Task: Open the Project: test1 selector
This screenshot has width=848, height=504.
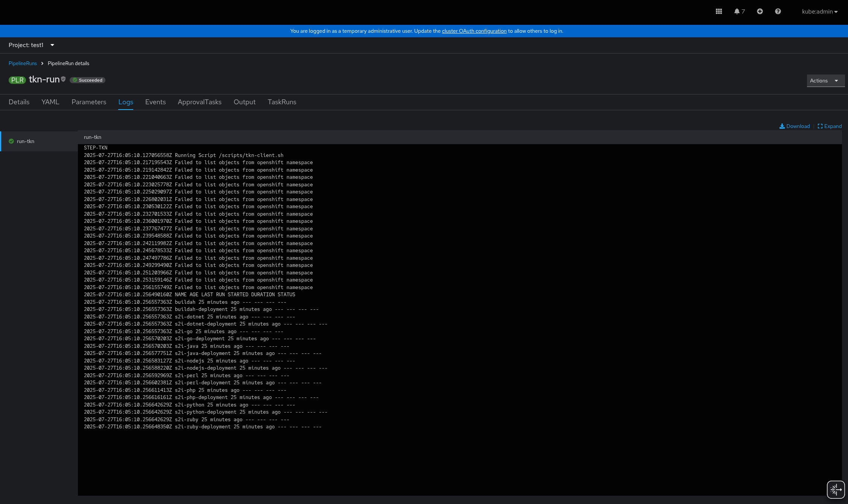Action: tap(31, 45)
